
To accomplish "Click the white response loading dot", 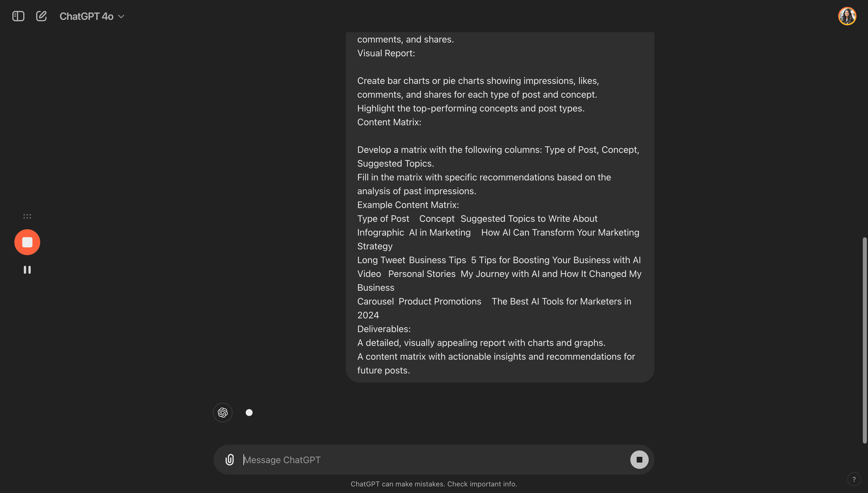I will pyautogui.click(x=249, y=413).
